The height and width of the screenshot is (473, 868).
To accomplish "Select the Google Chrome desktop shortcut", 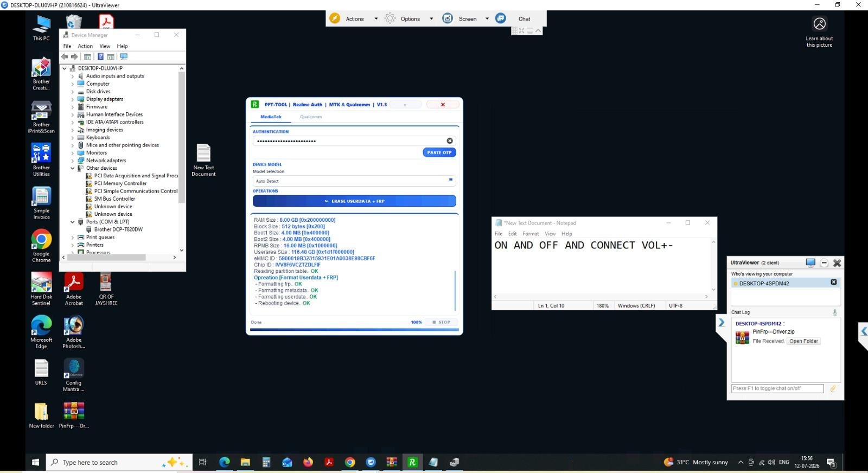I will tap(41, 246).
